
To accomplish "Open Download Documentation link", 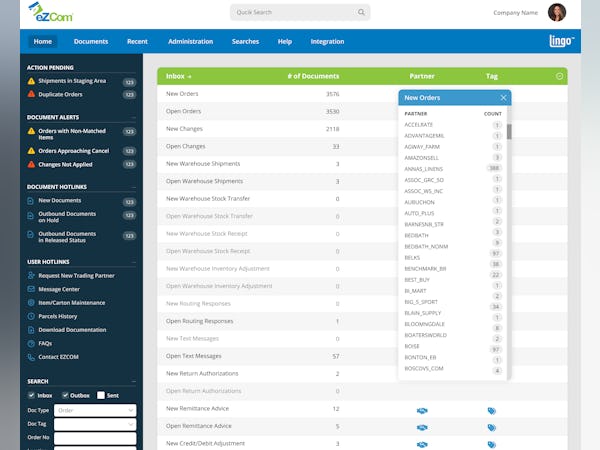I will (72, 330).
